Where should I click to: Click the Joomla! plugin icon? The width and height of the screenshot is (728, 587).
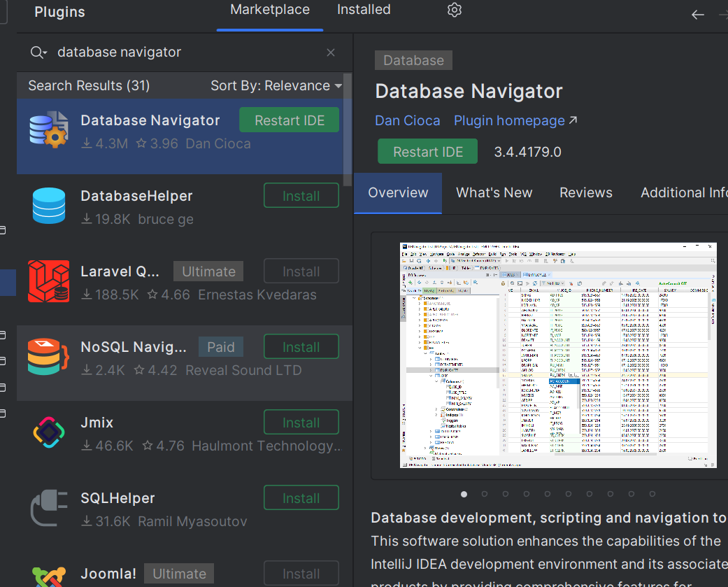(x=49, y=577)
